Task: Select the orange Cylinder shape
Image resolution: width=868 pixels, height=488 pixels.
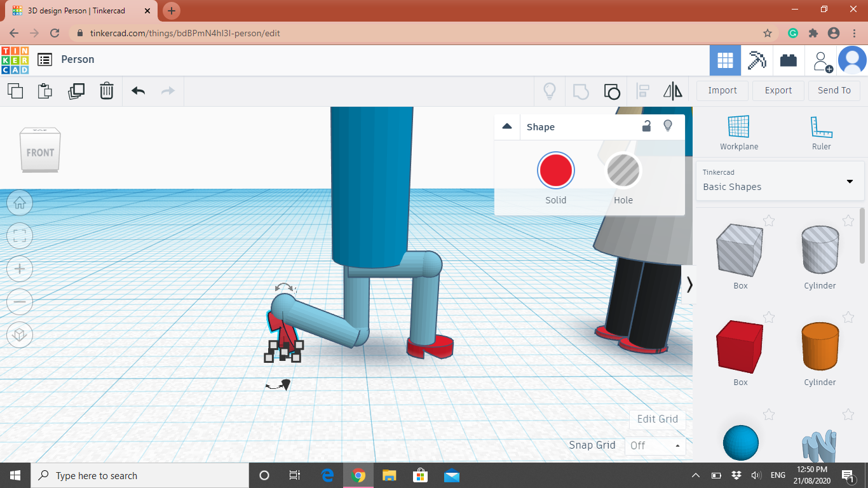Action: [820, 348]
